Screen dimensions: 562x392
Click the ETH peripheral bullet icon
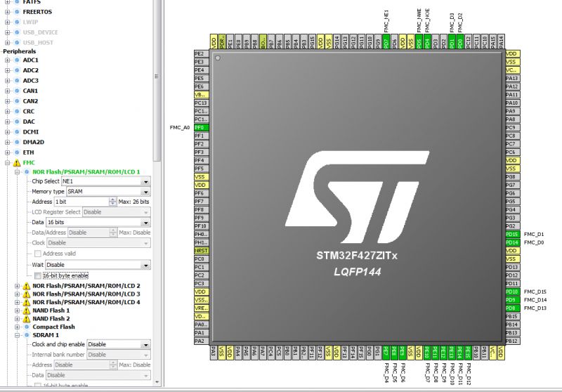(17, 152)
